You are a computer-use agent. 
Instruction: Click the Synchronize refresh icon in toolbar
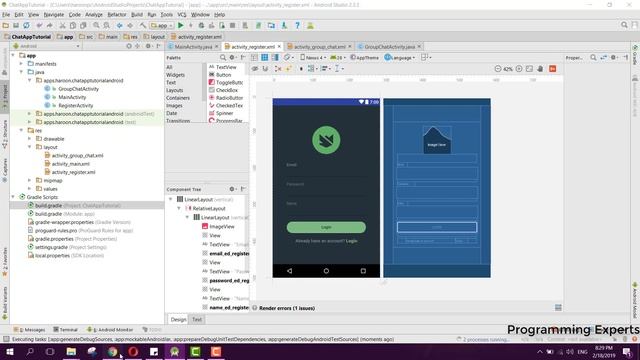[27, 25]
